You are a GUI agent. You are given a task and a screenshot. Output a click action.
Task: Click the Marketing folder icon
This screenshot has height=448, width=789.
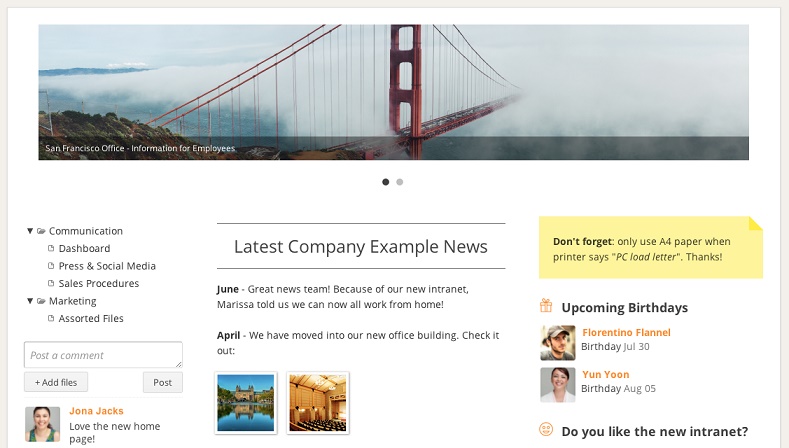42,301
